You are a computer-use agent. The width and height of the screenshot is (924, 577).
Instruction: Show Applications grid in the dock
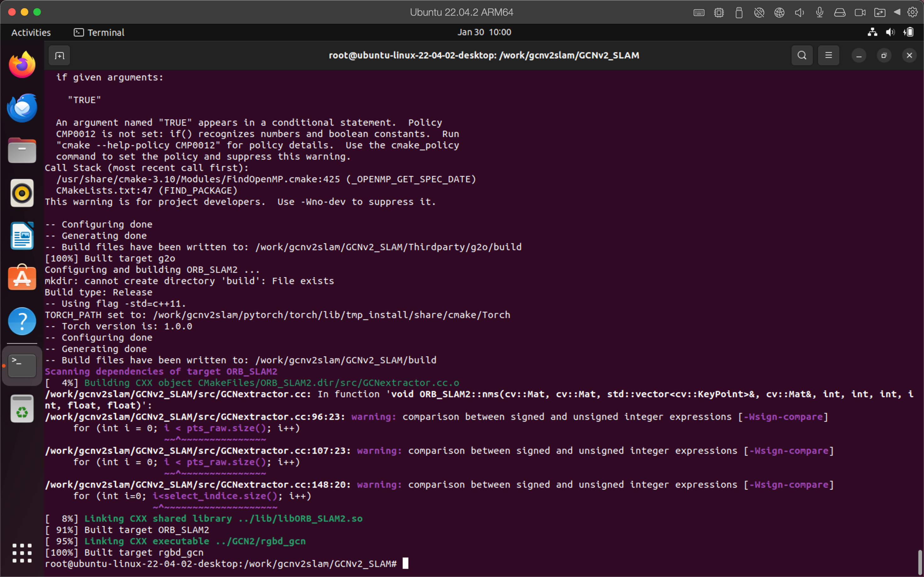(x=22, y=553)
